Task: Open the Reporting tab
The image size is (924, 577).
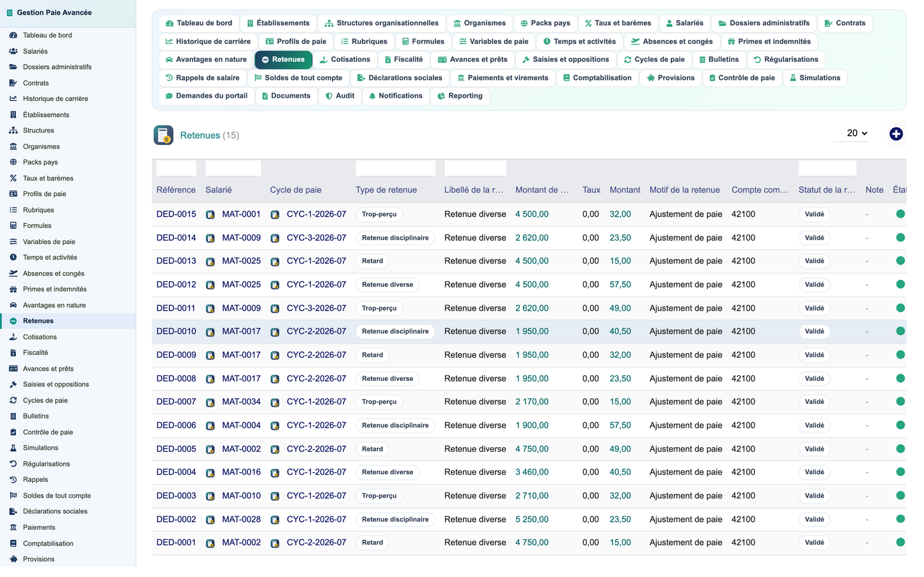Action: [460, 96]
